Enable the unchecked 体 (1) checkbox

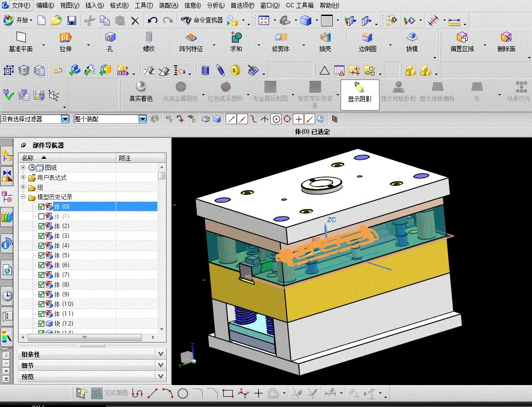[41, 216]
